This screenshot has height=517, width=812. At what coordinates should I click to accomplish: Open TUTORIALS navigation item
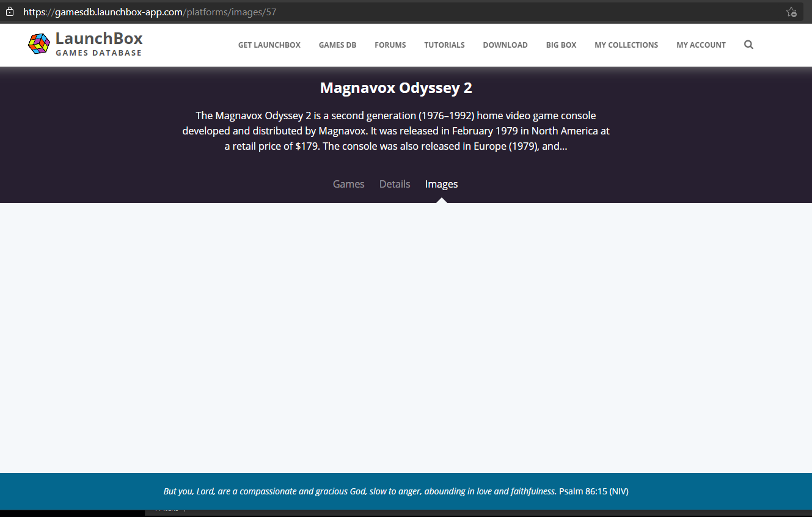(444, 45)
